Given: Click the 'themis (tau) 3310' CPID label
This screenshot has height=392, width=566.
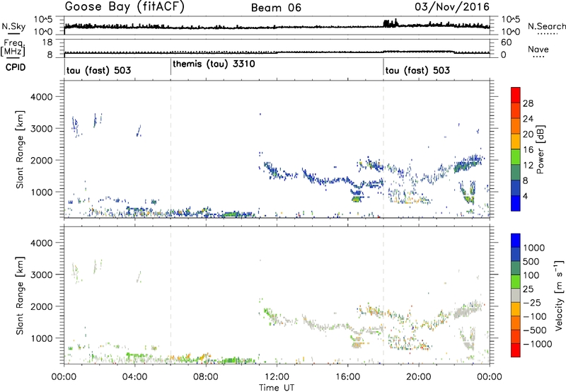Looking at the screenshot, I should [214, 64].
